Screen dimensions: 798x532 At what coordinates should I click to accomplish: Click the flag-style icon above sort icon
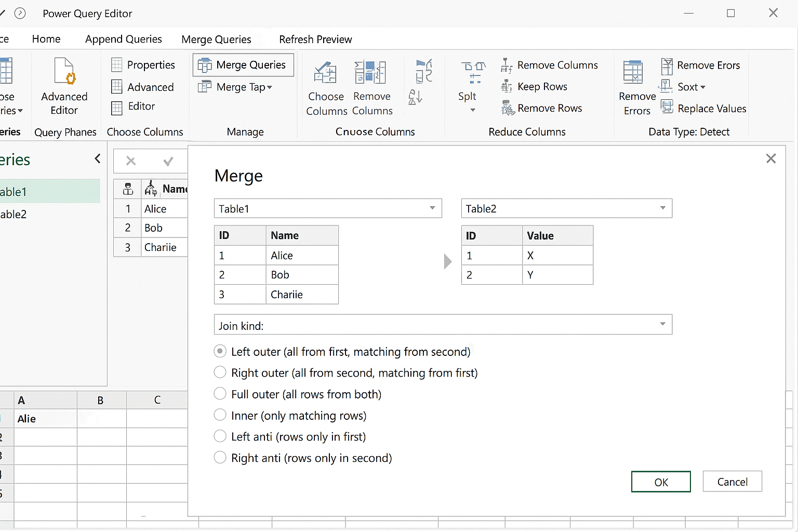tap(424, 71)
